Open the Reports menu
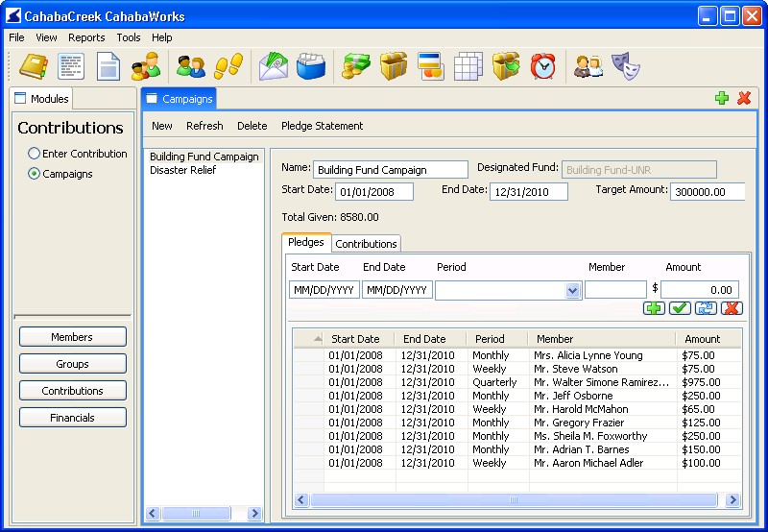This screenshot has height=532, width=768. 86,37
